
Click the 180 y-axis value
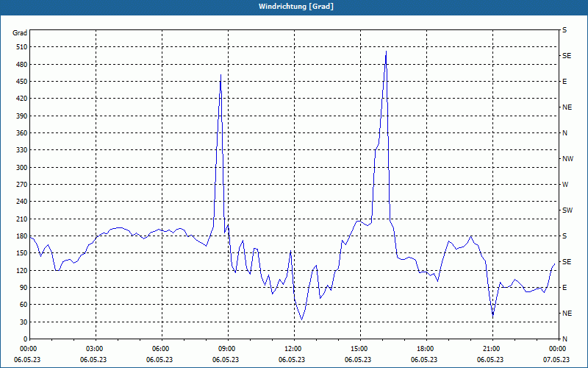tap(22, 236)
